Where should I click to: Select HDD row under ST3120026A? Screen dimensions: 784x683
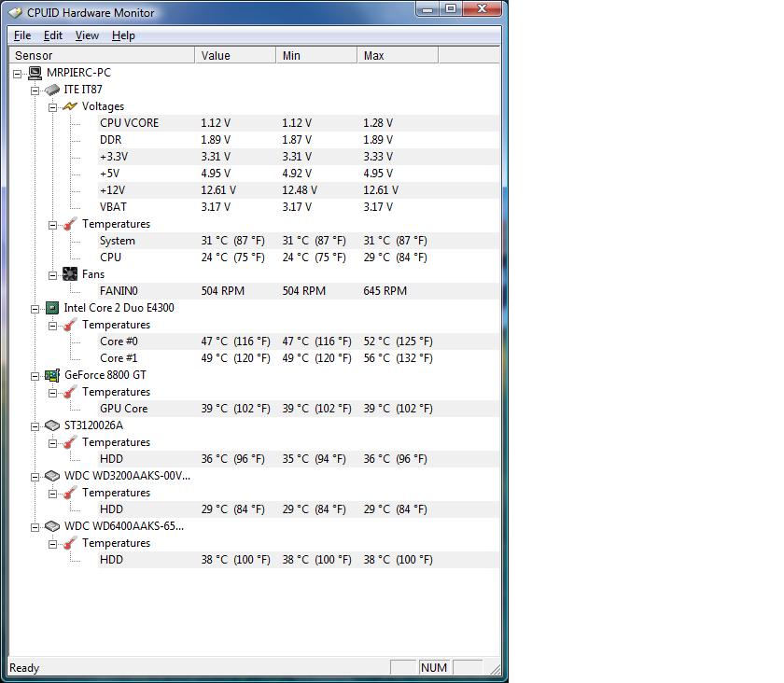pyautogui.click(x=299, y=459)
